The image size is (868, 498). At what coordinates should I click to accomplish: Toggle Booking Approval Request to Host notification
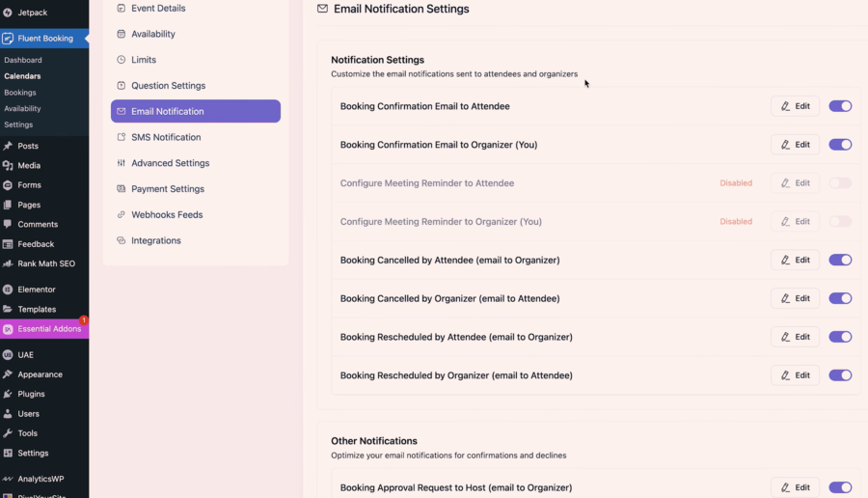[840, 487]
